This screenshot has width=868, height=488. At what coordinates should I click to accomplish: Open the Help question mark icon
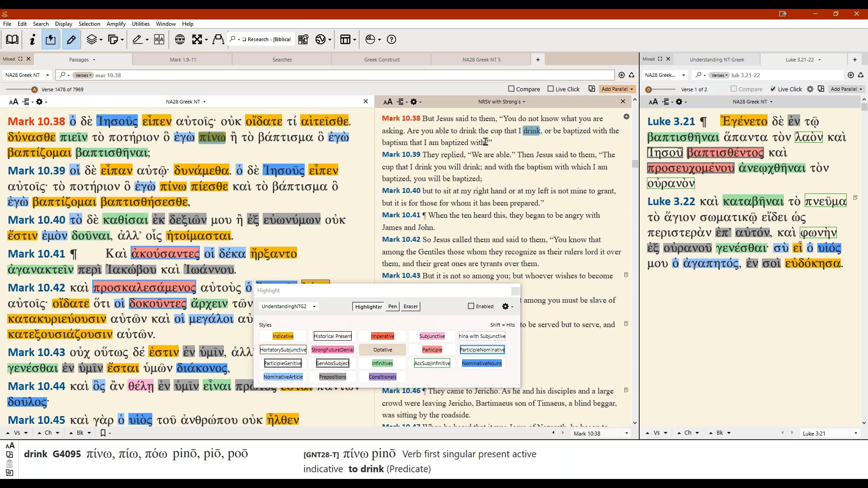click(x=391, y=39)
